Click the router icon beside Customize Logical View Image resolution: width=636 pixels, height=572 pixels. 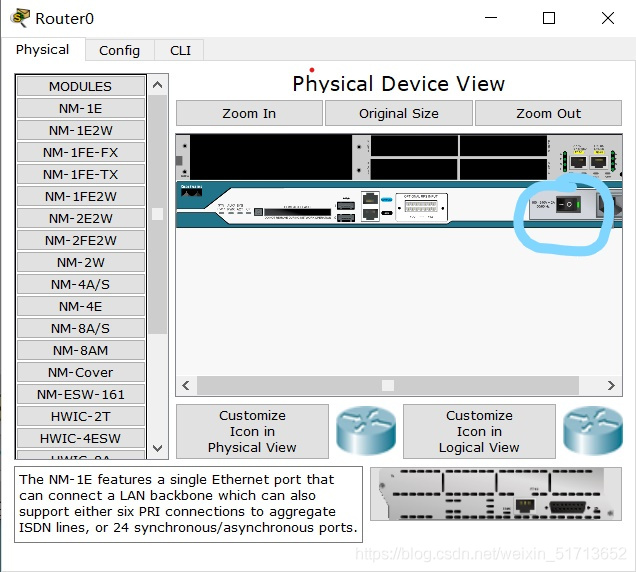[x=593, y=431]
